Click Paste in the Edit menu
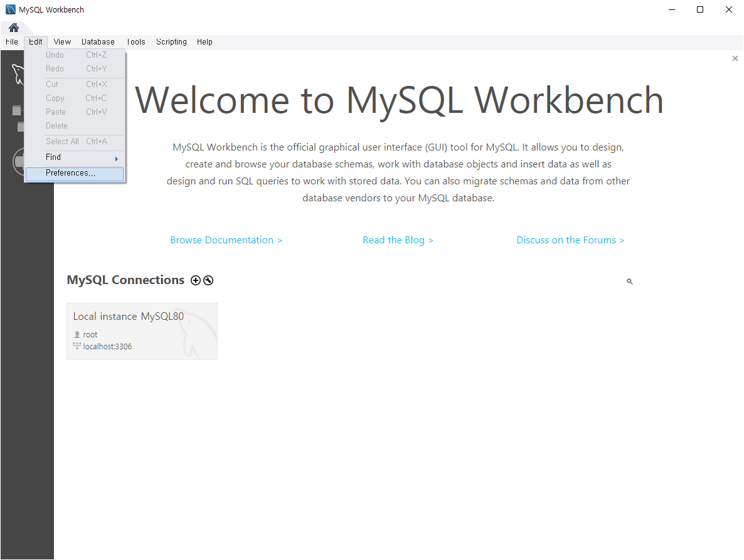The image size is (744, 560). click(x=75, y=112)
